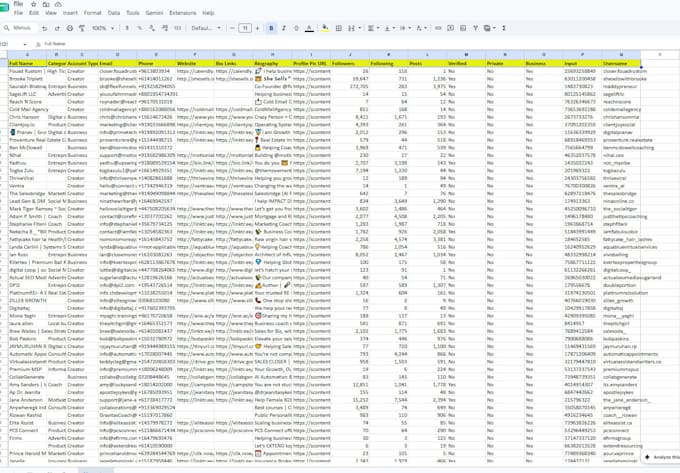Click the Move to folder icon

[x=46, y=4]
